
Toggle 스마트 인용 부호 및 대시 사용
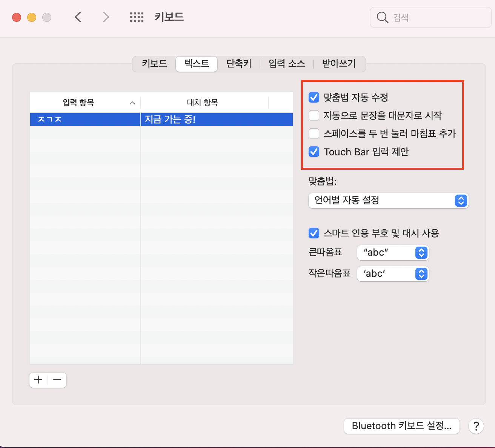pos(314,233)
